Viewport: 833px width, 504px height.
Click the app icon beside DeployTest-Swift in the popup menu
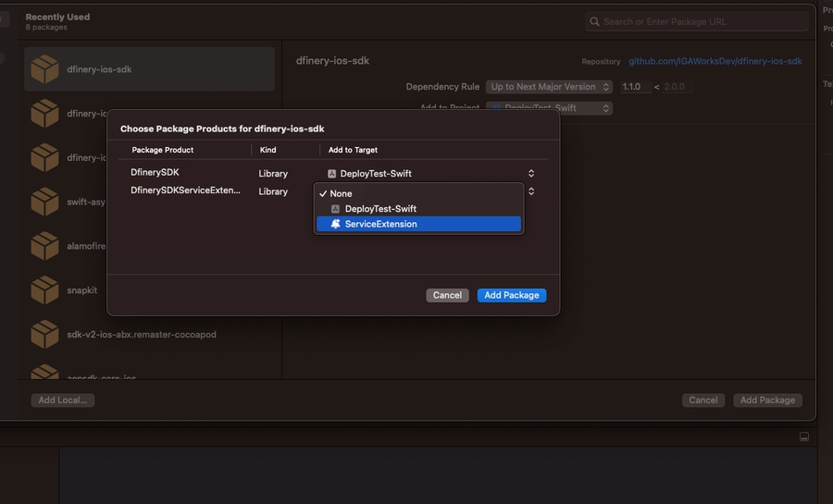[336, 209]
